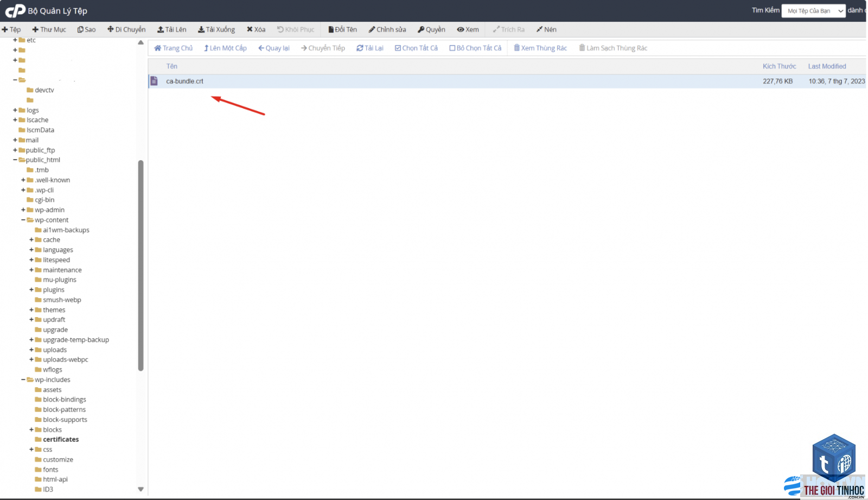Empty trash with Làm Sạch Thùng Rác
Viewport: 868px width, 500px height.
coord(613,48)
